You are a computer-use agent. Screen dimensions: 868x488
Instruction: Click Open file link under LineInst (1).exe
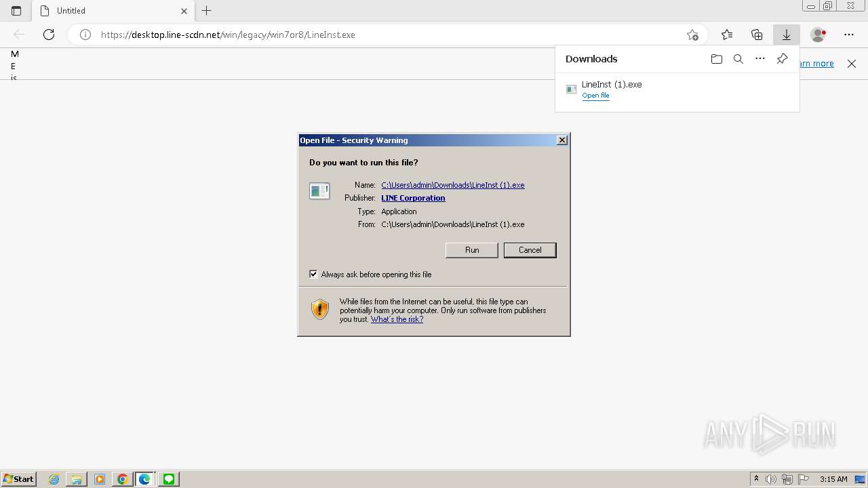[x=595, y=96]
